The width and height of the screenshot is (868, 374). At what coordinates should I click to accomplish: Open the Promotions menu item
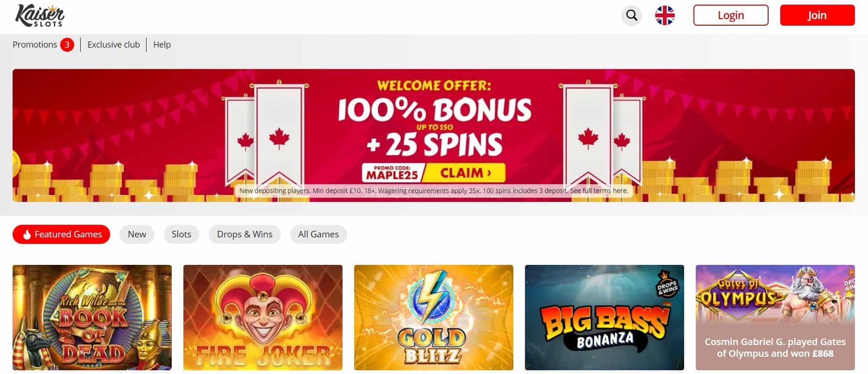click(x=35, y=45)
